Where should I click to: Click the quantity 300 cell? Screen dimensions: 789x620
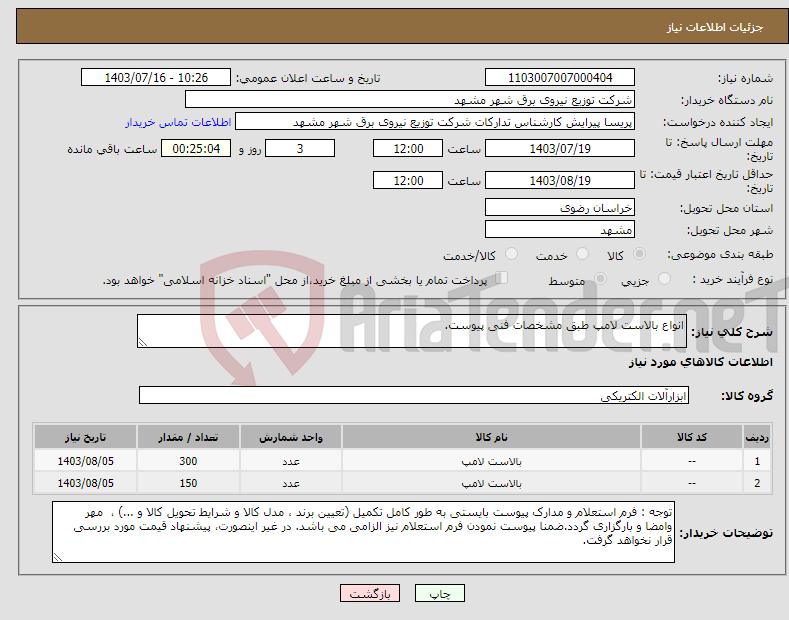(x=188, y=461)
